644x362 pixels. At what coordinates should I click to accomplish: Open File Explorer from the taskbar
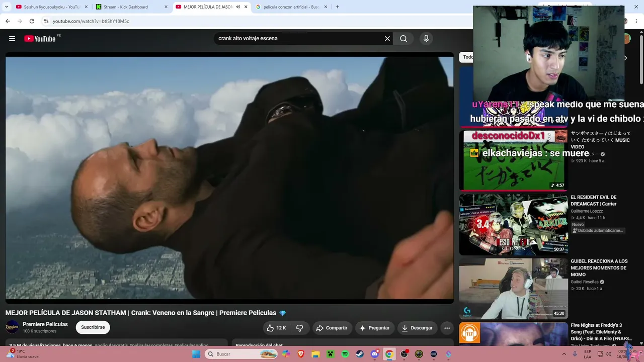pyautogui.click(x=315, y=354)
